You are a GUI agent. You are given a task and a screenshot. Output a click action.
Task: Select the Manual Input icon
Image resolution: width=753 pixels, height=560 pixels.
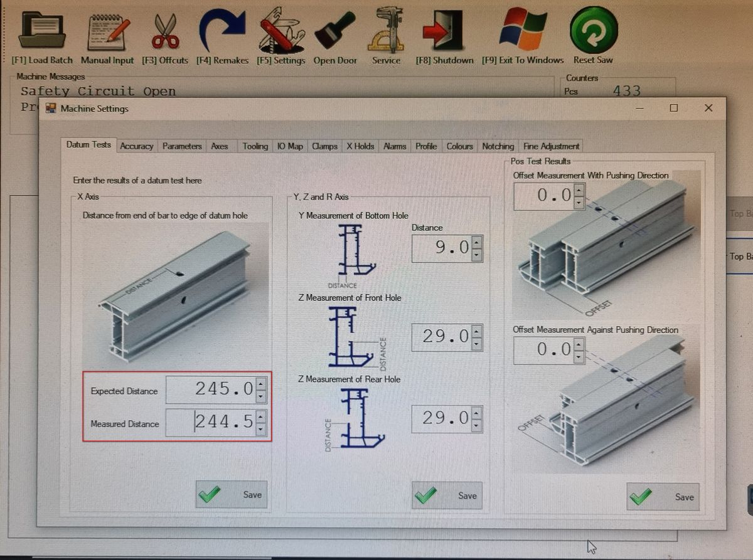coord(107,30)
